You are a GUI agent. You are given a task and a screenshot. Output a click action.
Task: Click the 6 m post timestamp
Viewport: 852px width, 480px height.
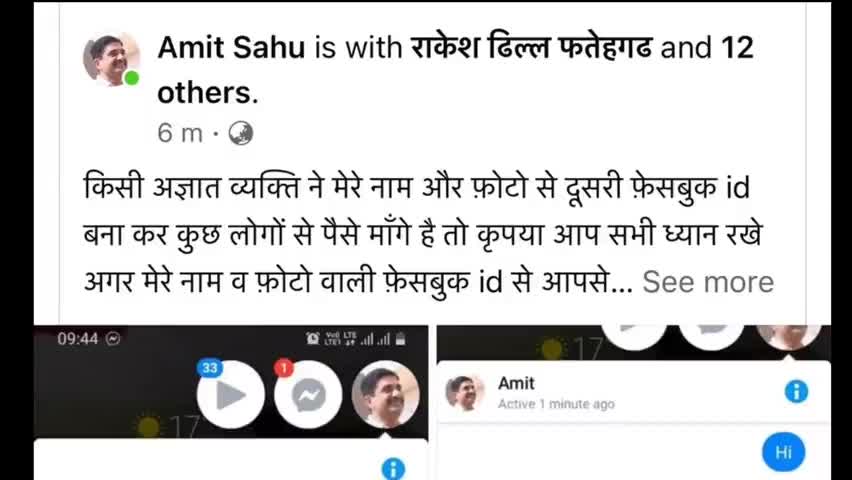click(180, 133)
